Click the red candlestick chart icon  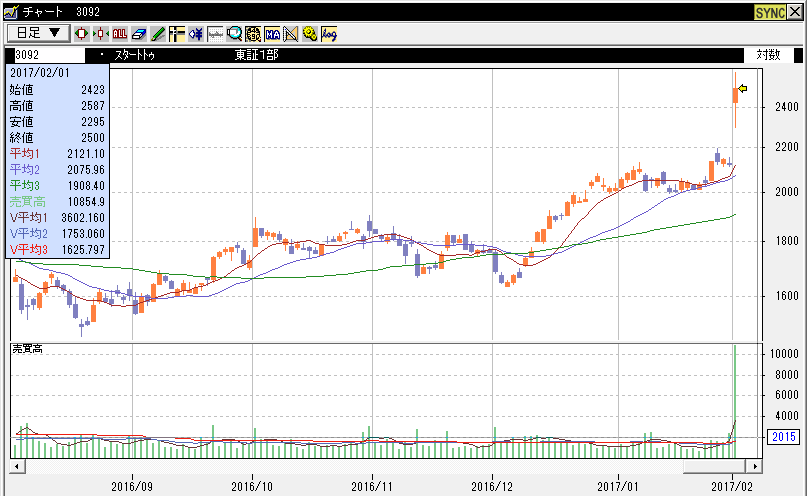point(82,33)
